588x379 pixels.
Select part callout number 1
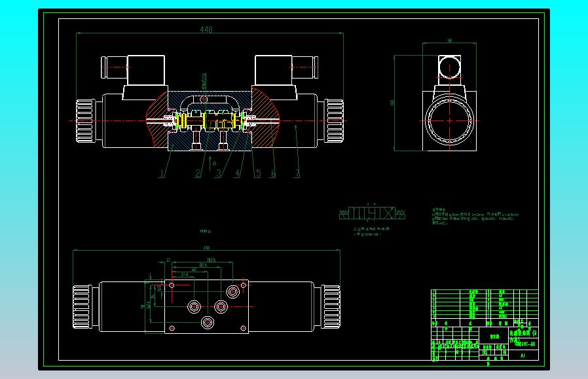tap(162, 173)
